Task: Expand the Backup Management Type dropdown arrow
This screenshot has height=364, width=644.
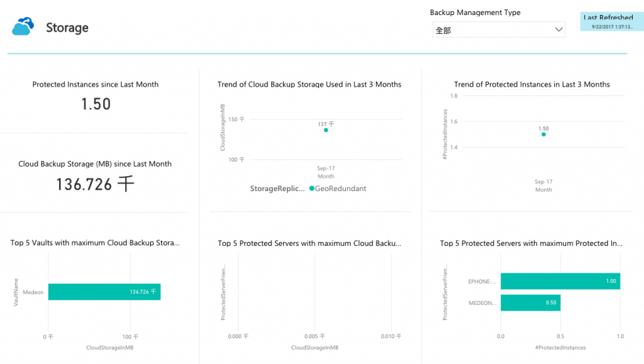Action: pyautogui.click(x=558, y=30)
